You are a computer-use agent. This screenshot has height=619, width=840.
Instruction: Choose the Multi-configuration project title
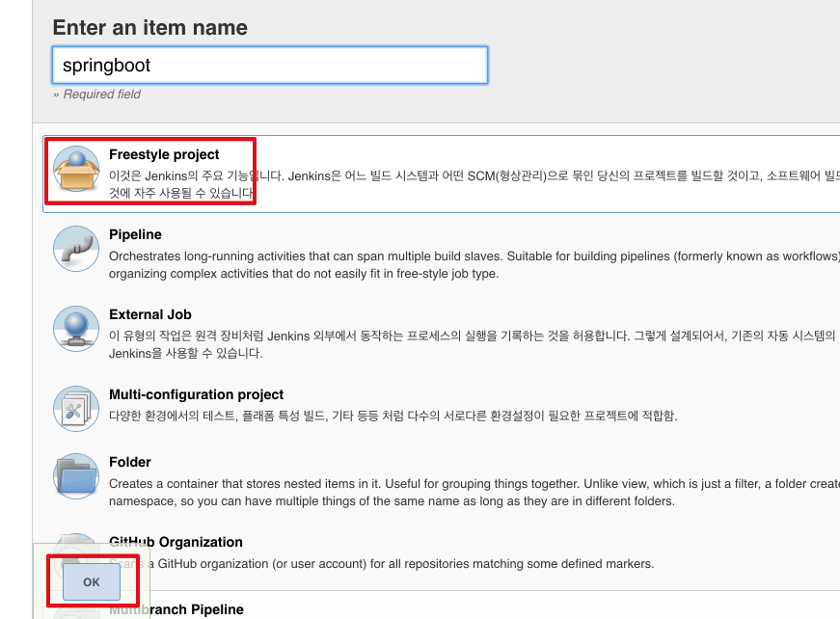point(196,394)
